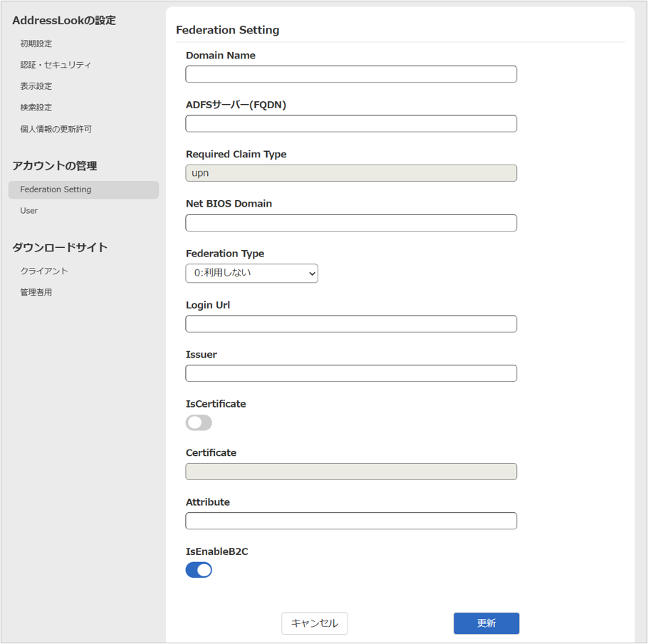This screenshot has height=644, width=648.
Task: Select Federation Setting in sidebar
Action: coord(56,189)
